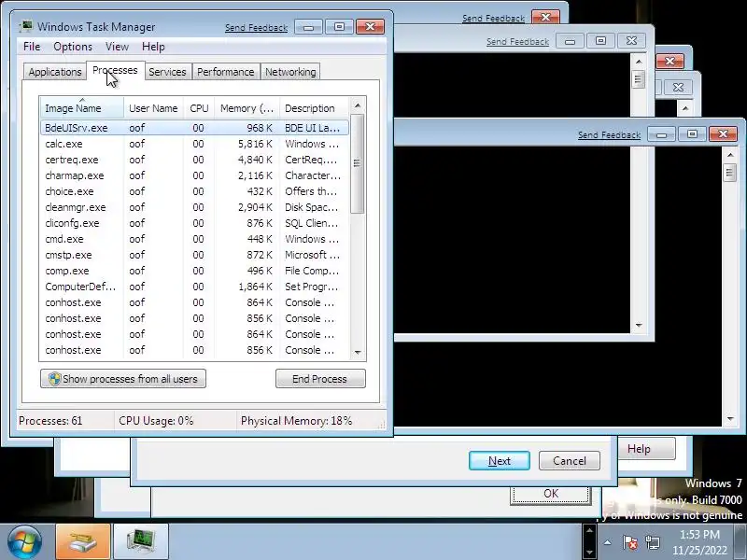
Task: Sort by Memory column header
Action: 247,108
